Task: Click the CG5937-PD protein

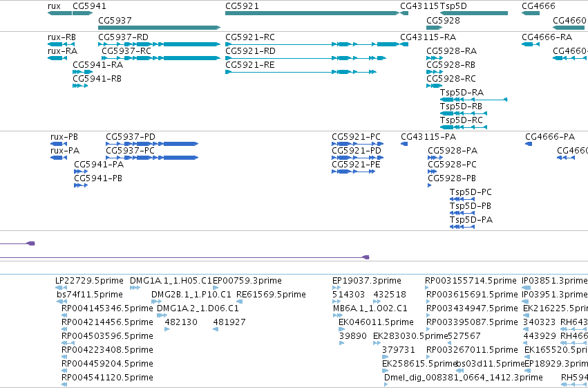Action: (152, 144)
